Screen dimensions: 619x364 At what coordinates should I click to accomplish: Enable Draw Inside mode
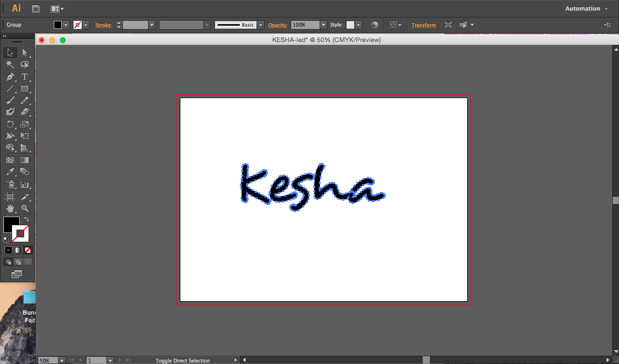tap(28, 262)
